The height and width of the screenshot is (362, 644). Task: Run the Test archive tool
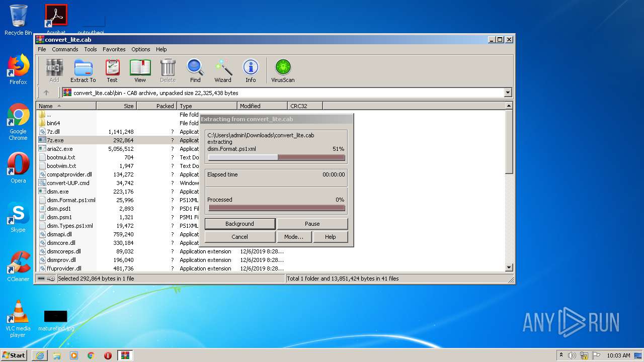tap(112, 71)
